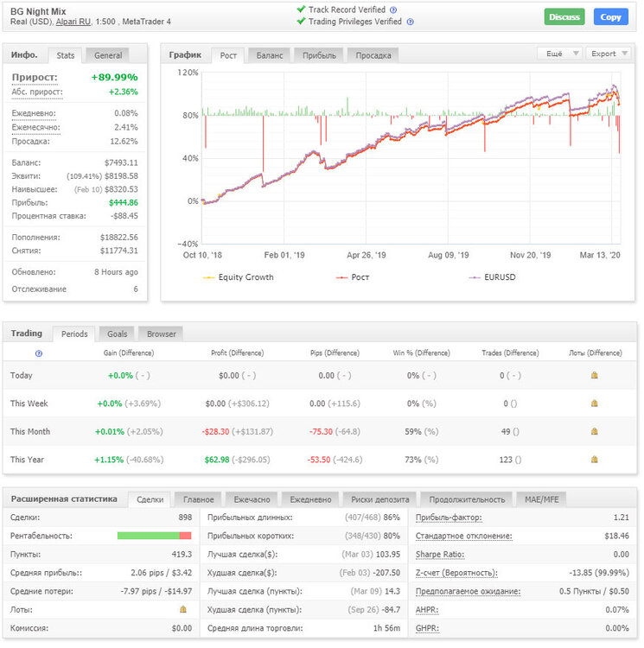Click the green Discuss button

(564, 17)
